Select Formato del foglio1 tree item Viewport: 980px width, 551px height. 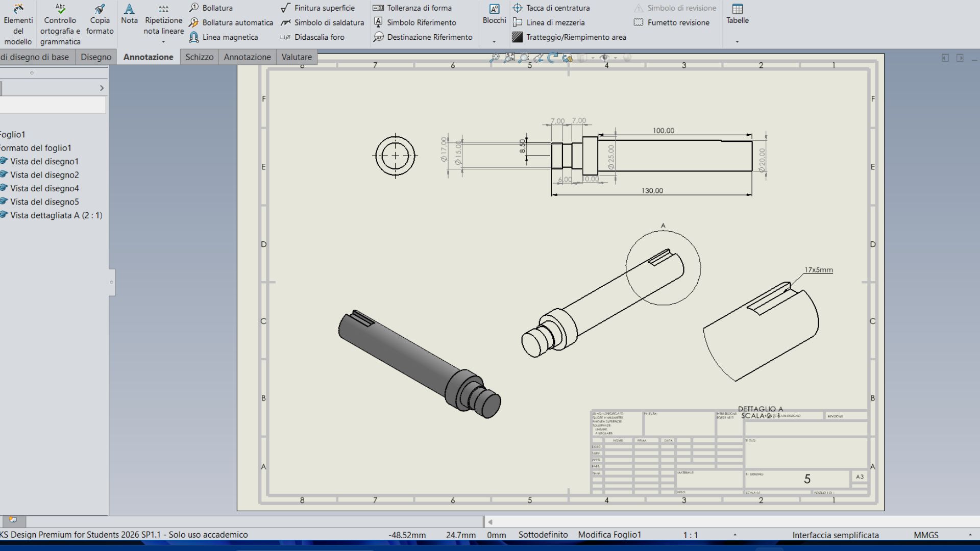[36, 148]
